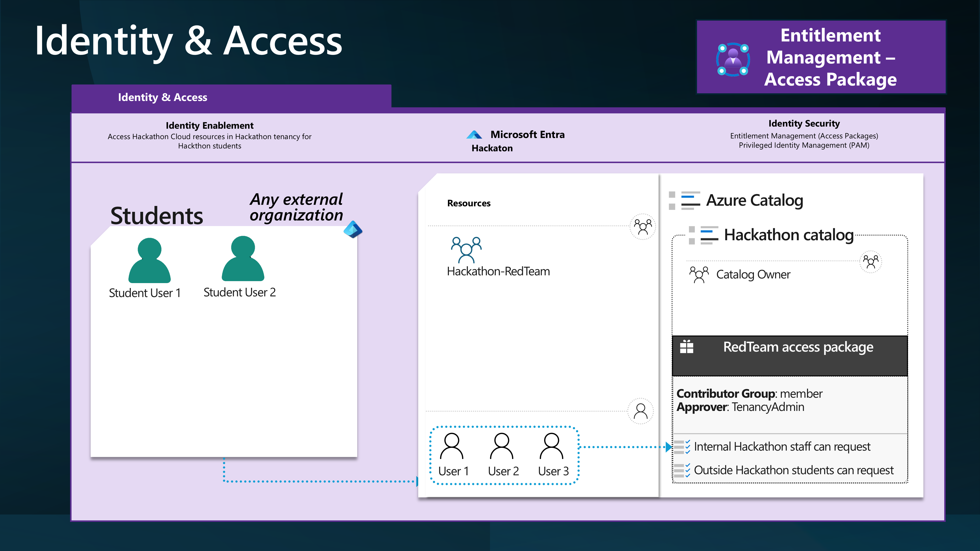Click the dotted-circle group icon in Resources
The height and width of the screenshot is (551, 980).
click(x=643, y=227)
